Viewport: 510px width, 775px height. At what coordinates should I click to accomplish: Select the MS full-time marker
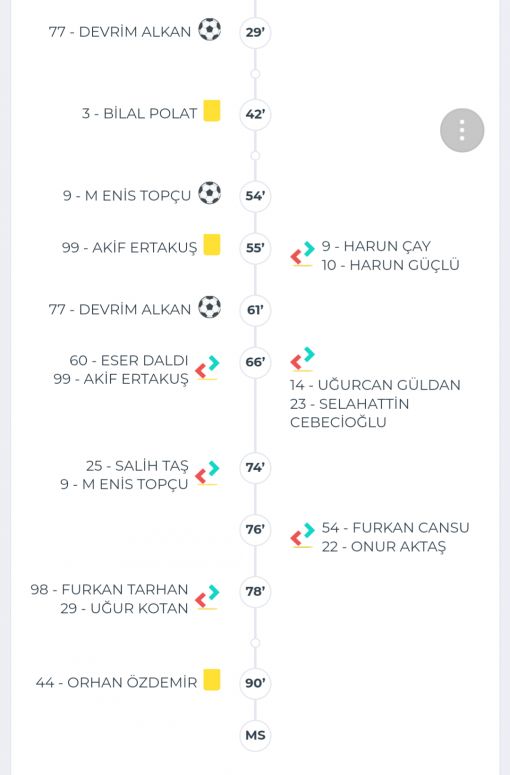tap(255, 735)
